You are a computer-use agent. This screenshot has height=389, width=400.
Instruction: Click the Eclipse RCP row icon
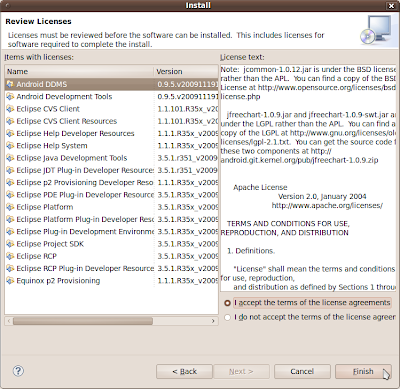coord(10,256)
